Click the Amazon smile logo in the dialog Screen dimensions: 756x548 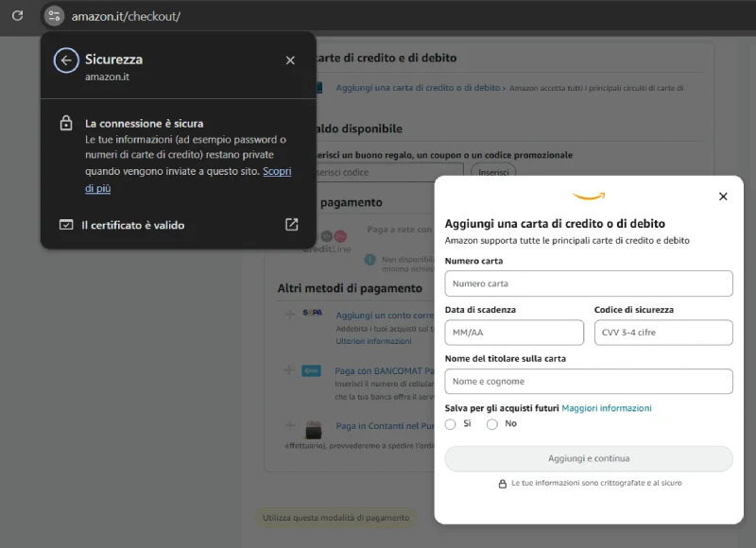tap(588, 196)
